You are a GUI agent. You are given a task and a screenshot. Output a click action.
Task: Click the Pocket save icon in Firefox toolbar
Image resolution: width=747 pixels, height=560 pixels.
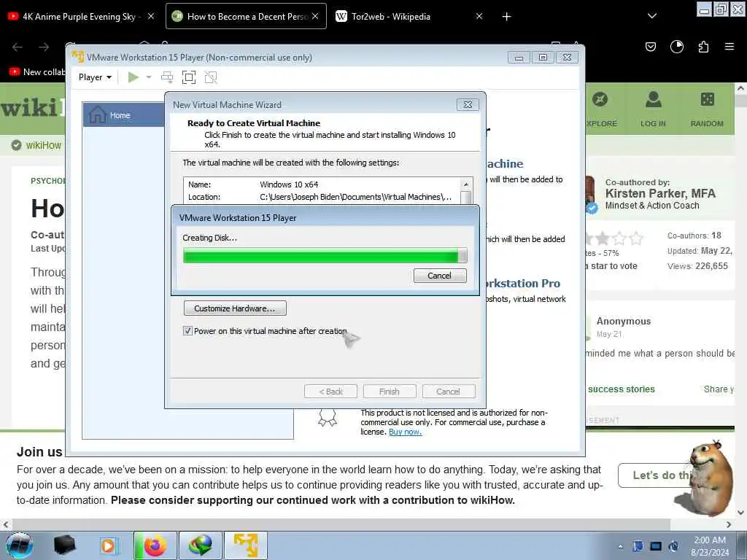(650, 47)
